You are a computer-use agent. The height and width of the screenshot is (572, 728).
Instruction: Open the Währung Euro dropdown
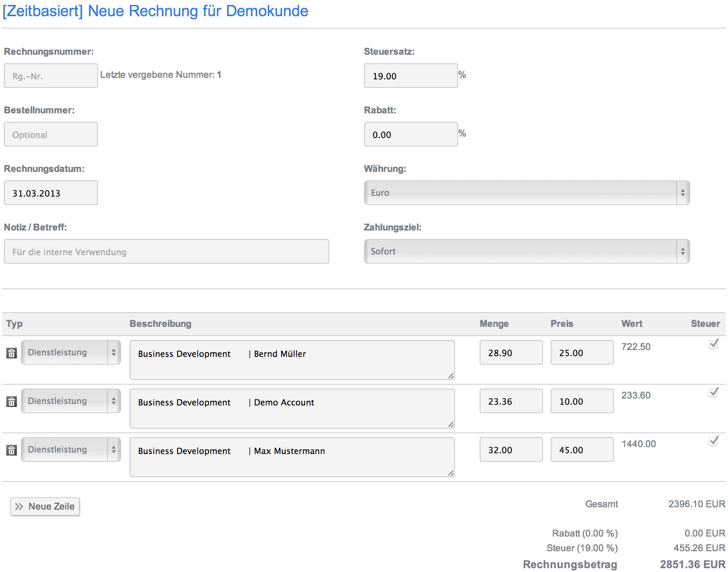coord(526,193)
